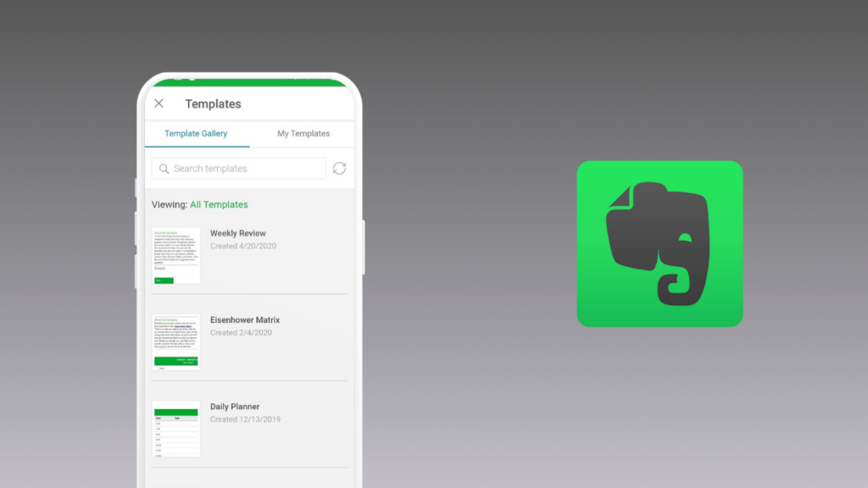Screen dimensions: 868x488
Task: Select the Daily Planner title text
Action: coord(235,407)
